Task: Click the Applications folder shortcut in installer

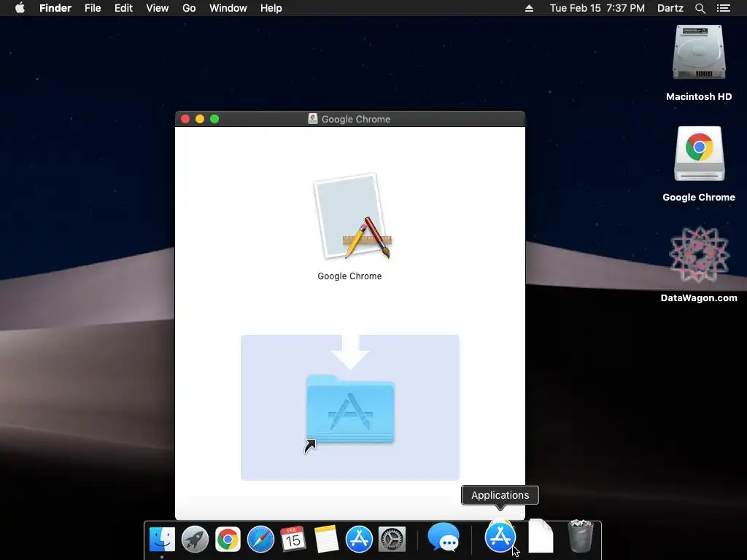Action: tap(350, 408)
